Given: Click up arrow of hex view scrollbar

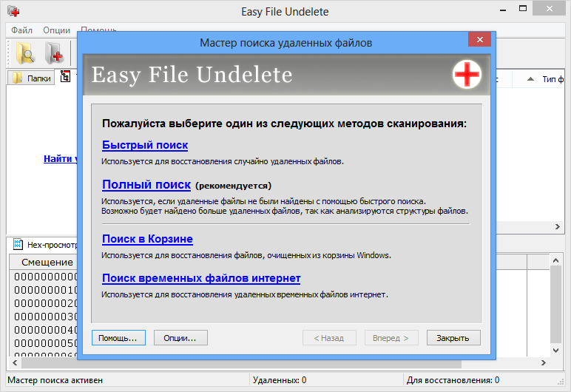Looking at the screenshot, I should click(555, 260).
